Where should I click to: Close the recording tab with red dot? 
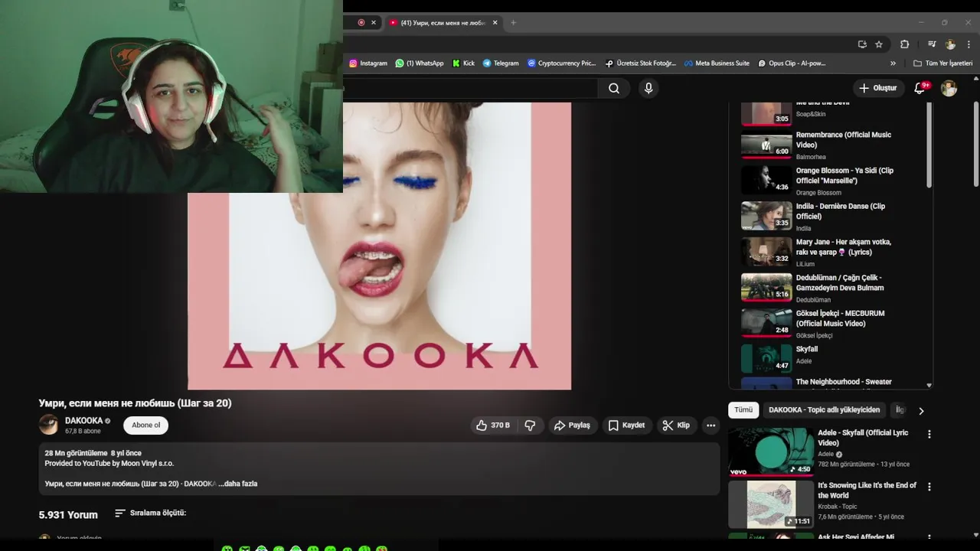pos(374,23)
